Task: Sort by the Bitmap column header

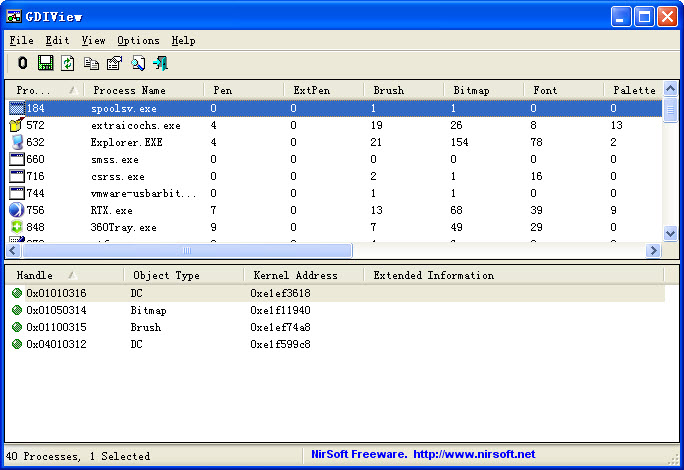Action: pyautogui.click(x=483, y=90)
